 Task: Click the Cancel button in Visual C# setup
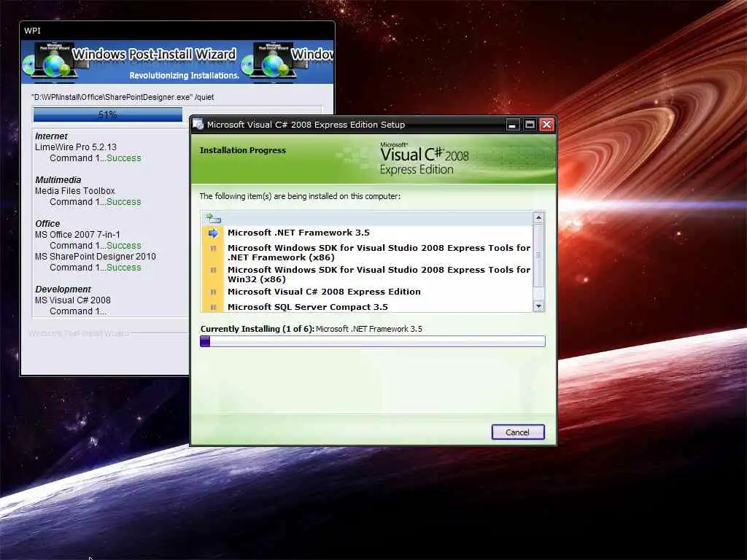click(x=518, y=432)
